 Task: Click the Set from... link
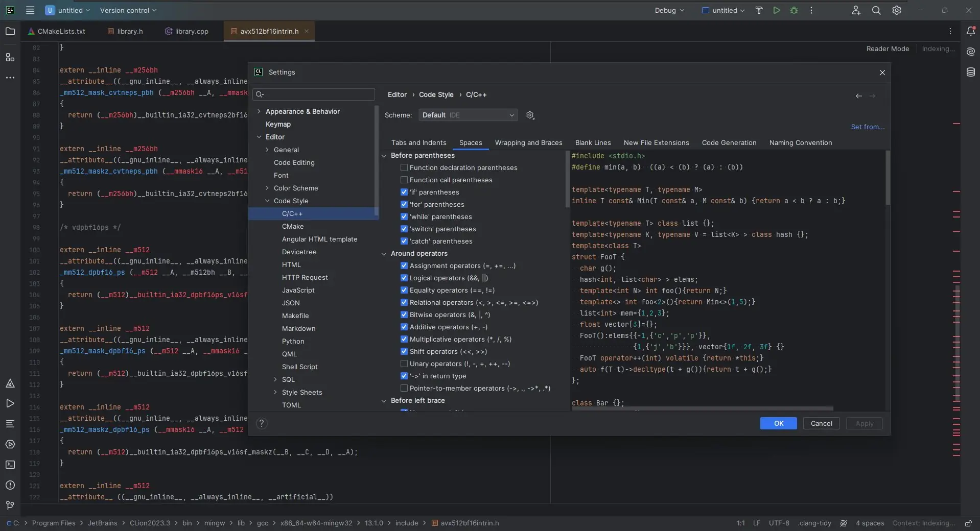(x=867, y=127)
